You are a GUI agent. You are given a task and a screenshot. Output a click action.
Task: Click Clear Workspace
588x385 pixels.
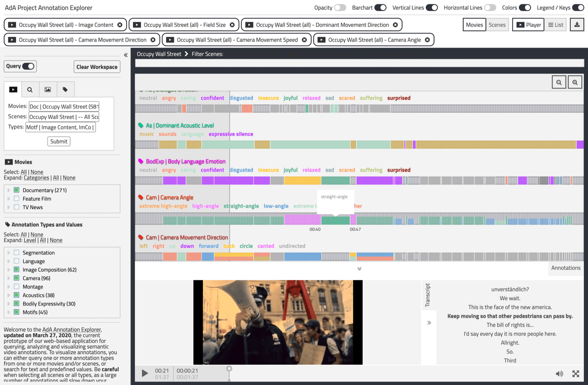(97, 67)
